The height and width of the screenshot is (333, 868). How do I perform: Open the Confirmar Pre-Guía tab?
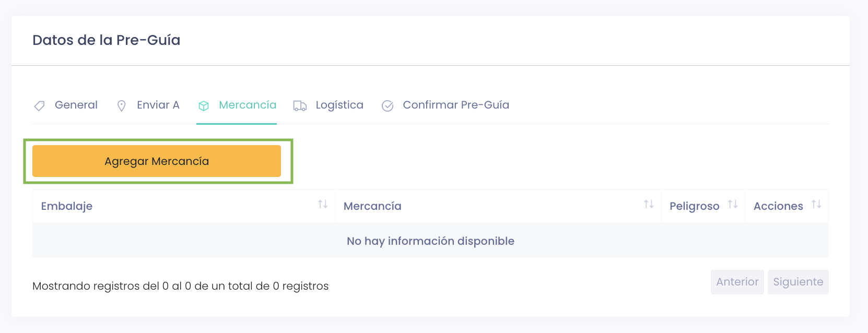point(456,105)
